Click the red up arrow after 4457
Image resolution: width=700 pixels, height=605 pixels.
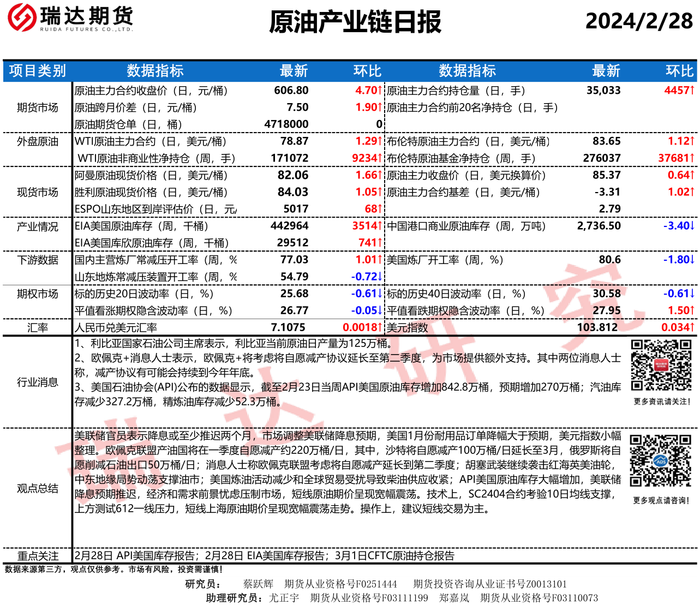[x=692, y=91]
